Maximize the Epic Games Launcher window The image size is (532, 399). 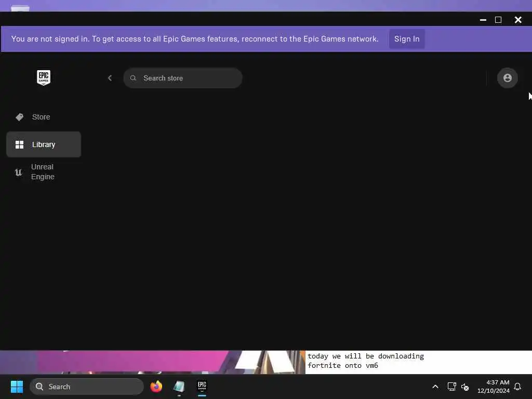[498, 20]
